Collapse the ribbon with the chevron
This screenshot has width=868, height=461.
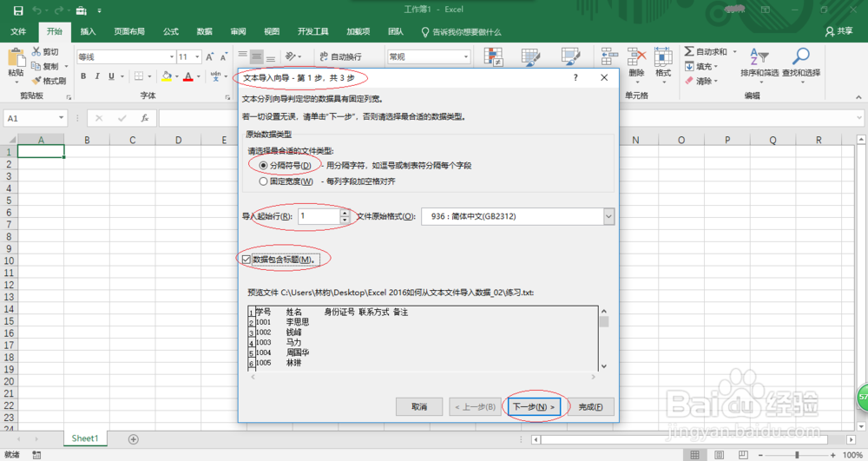tap(858, 97)
